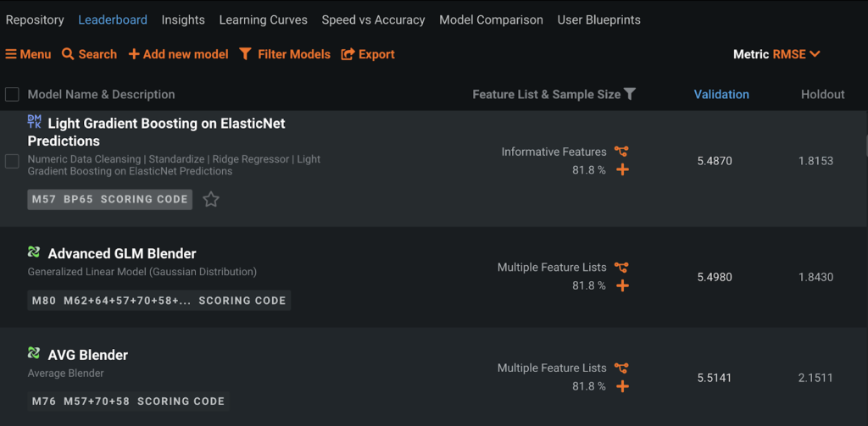Click the Feature List filter funnel icon
Viewport: 868px width, 426px height.
[x=630, y=94]
